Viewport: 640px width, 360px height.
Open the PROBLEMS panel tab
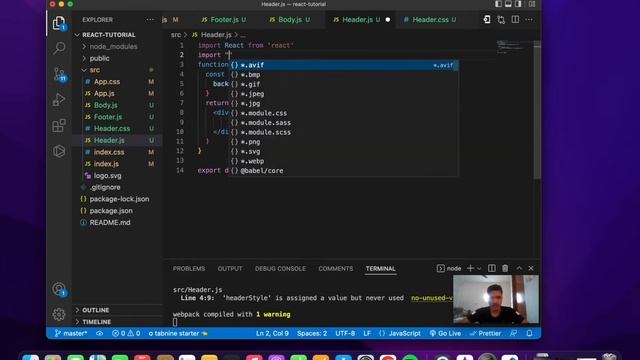pyautogui.click(x=189, y=269)
